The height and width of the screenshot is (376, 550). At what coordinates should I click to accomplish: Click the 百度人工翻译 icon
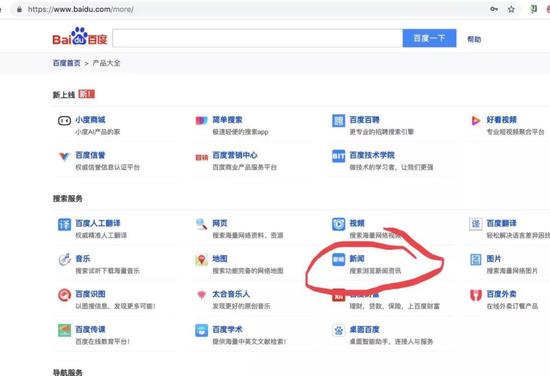pyautogui.click(x=64, y=224)
